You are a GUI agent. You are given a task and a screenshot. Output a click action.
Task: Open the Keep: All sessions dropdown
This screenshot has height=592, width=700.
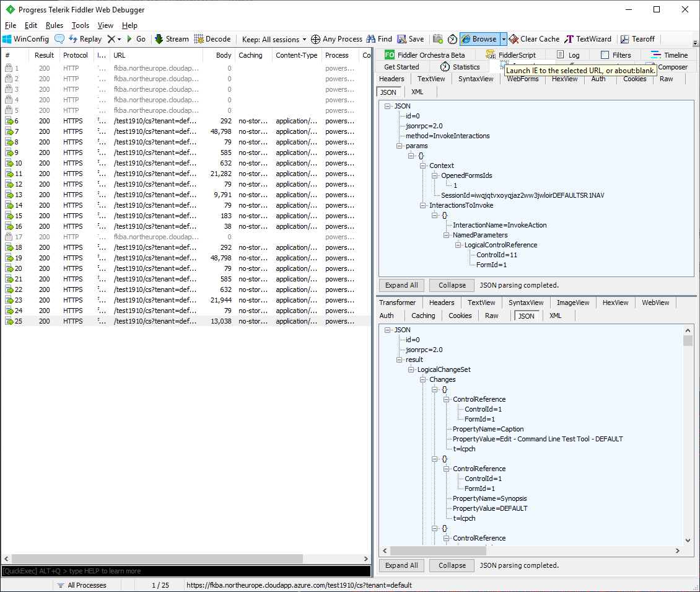274,39
